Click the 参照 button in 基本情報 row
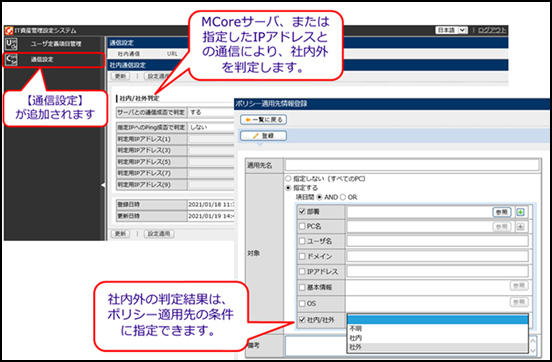Image resolution: width=552 pixels, height=362 pixels. [x=519, y=286]
